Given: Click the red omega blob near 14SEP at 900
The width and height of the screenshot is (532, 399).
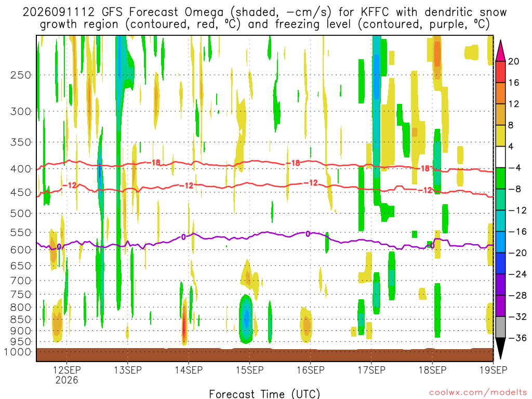Looking at the screenshot, I should 184,324.
